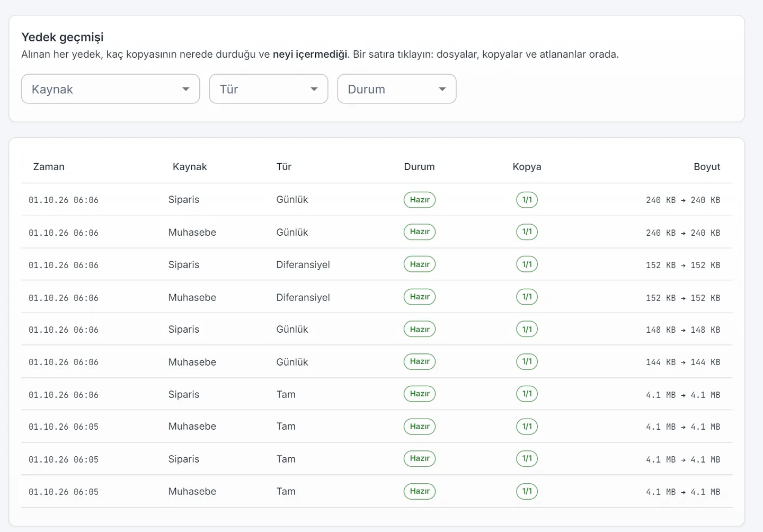Select the "144 KB → 144 KB" size cell
The image size is (763, 532).
click(x=683, y=362)
